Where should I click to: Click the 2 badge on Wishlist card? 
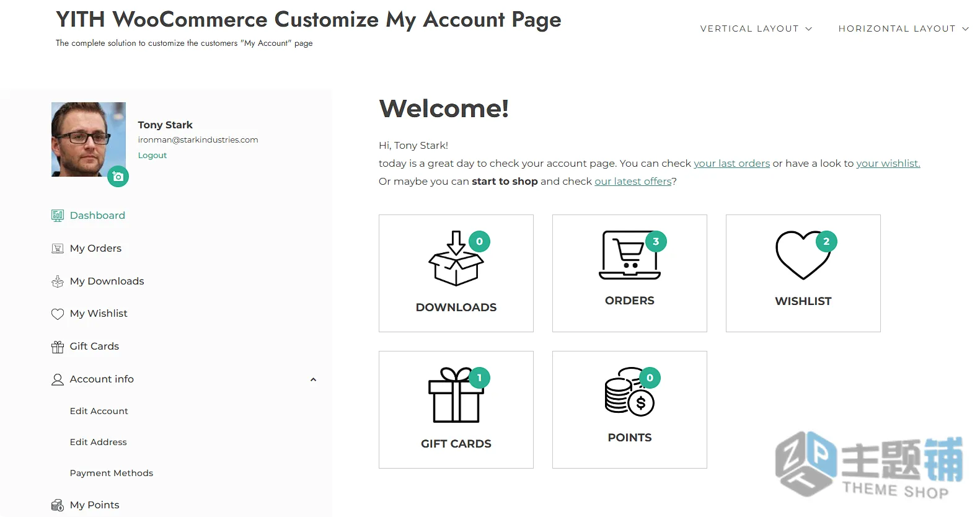(x=826, y=242)
